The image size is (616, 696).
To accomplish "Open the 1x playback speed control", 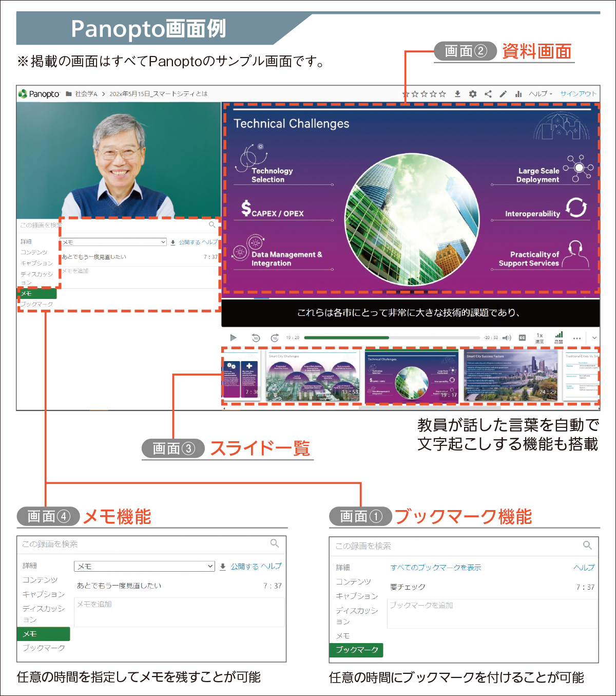I will coord(540,337).
